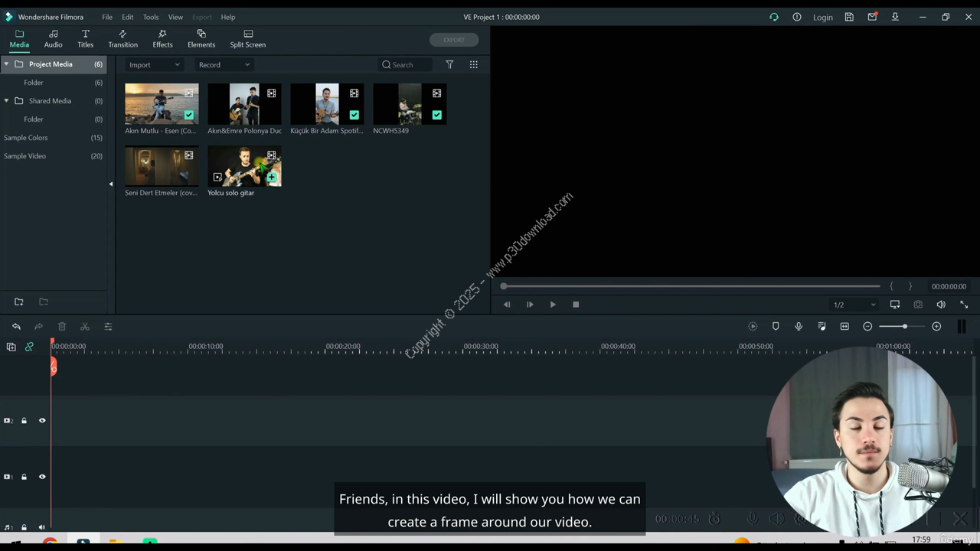Screen dimensions: 980x551
Task: Collapse the Shared Media tree
Action: pos(6,101)
